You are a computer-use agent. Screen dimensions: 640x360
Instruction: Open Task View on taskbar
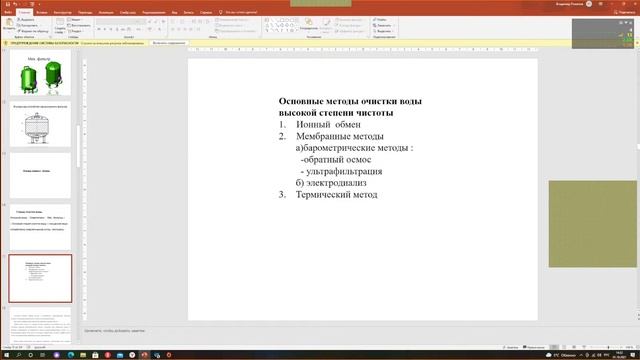[42, 355]
